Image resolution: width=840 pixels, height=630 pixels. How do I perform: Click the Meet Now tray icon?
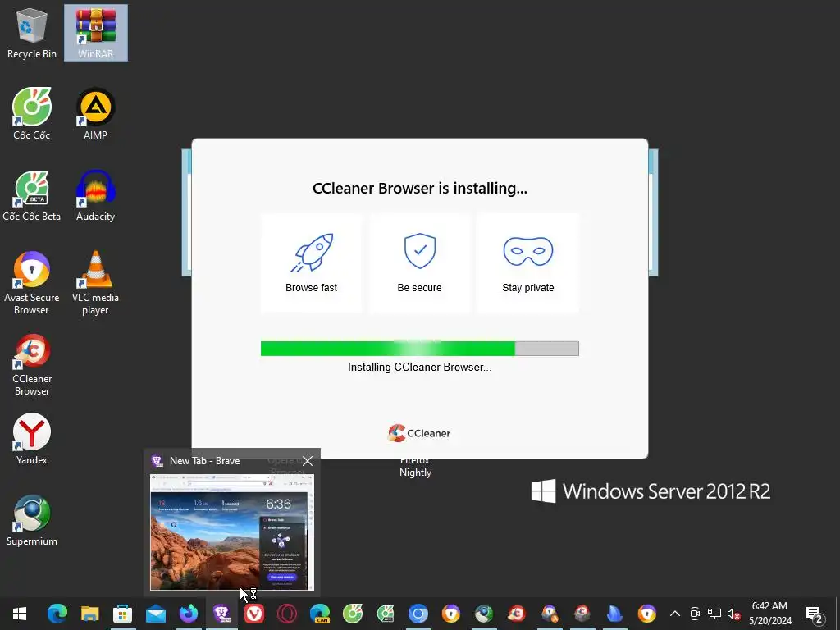(695, 614)
